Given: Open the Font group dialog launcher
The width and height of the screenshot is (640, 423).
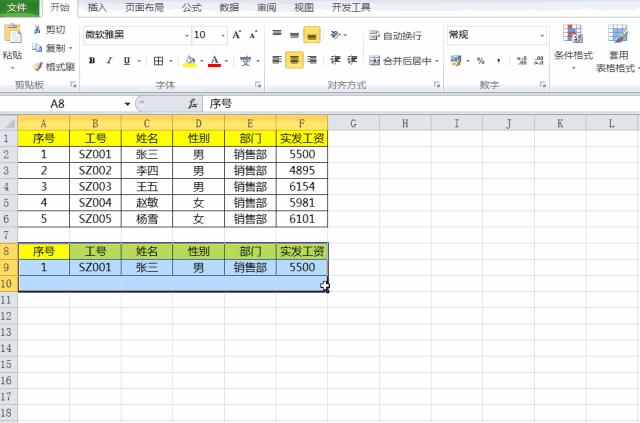Looking at the screenshot, I should (258, 85).
